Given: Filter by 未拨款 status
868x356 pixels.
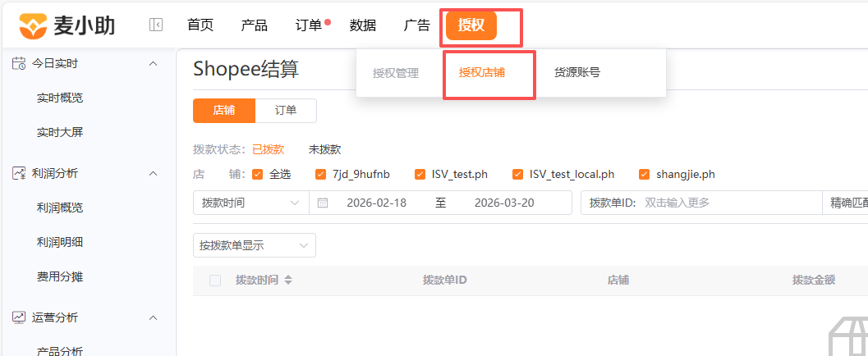Looking at the screenshot, I should click(325, 149).
